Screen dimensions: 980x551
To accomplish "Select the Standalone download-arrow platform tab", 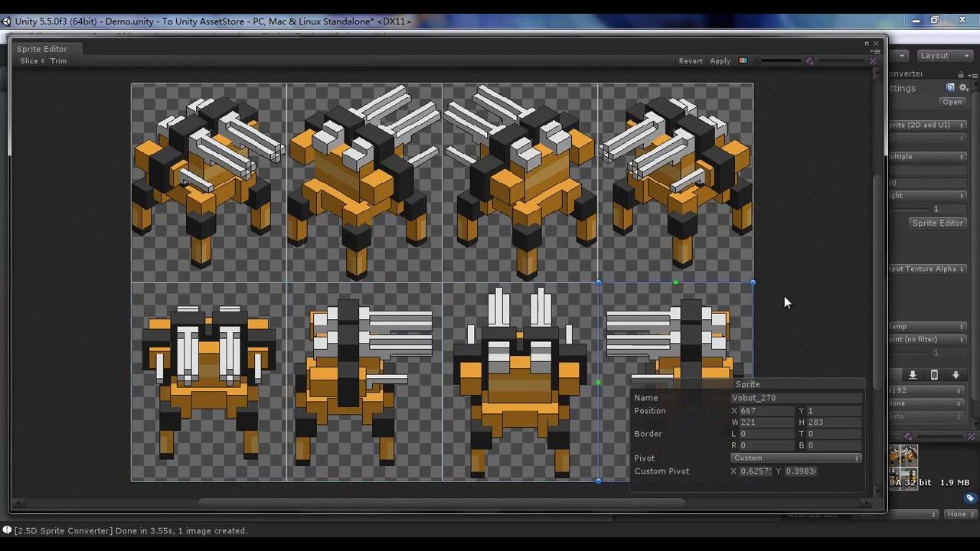I will pyautogui.click(x=913, y=375).
